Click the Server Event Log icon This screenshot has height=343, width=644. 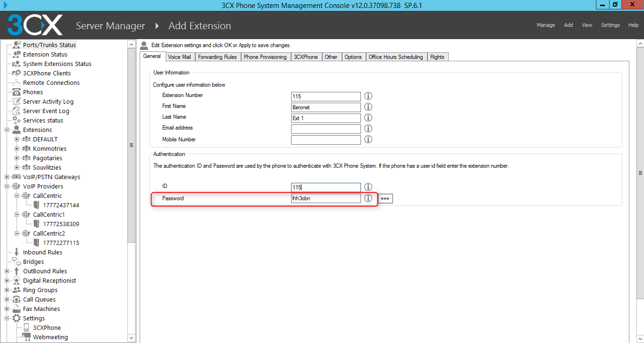17,111
